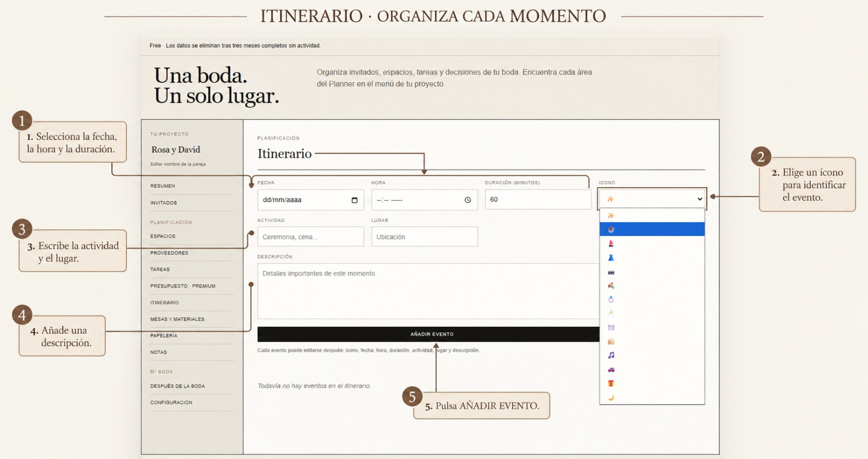This screenshot has width=868, height=459.
Task: Click into the Descripción text area
Action: (429, 291)
